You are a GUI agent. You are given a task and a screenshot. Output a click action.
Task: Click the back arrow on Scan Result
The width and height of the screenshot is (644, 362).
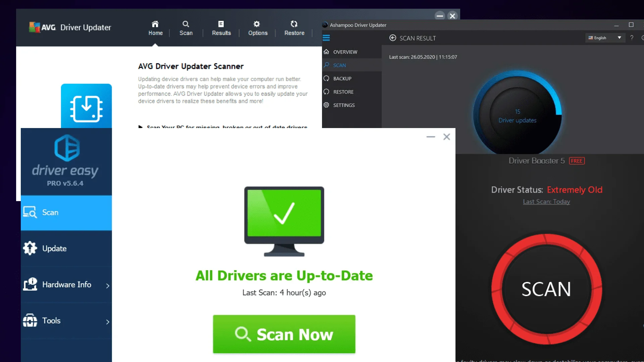pyautogui.click(x=392, y=38)
